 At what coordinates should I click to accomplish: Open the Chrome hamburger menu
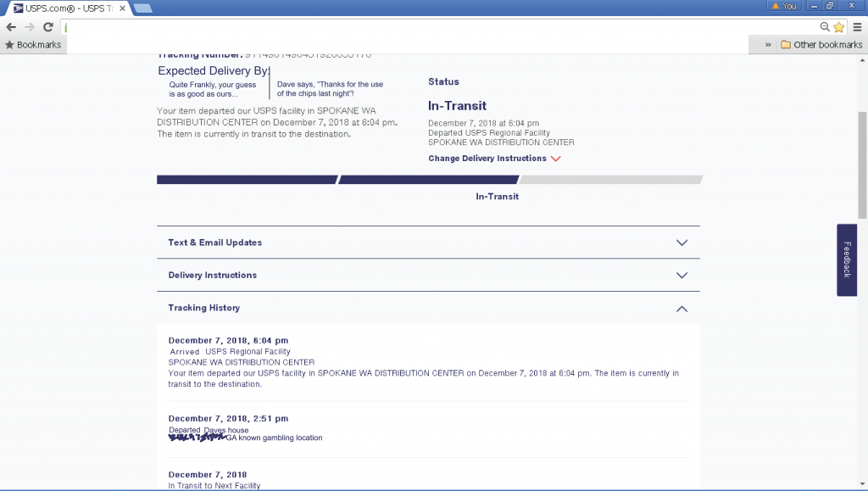857,27
